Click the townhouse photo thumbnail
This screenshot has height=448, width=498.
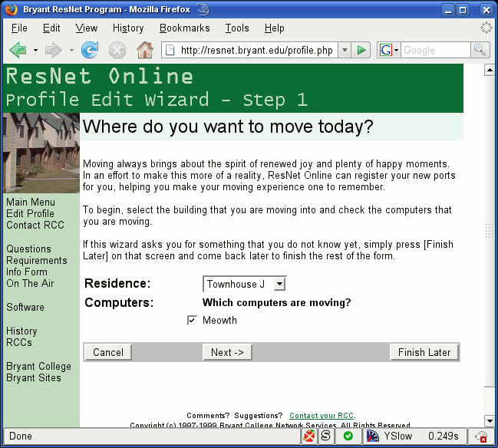(41, 153)
